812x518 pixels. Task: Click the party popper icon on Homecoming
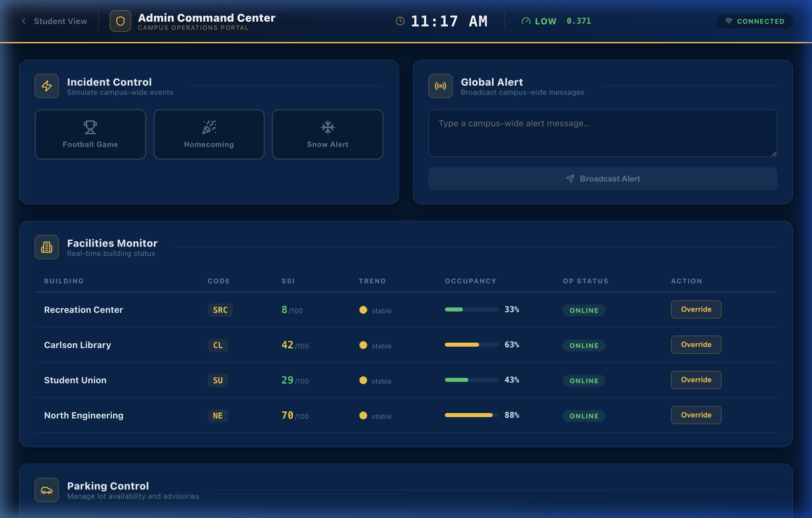[209, 127]
